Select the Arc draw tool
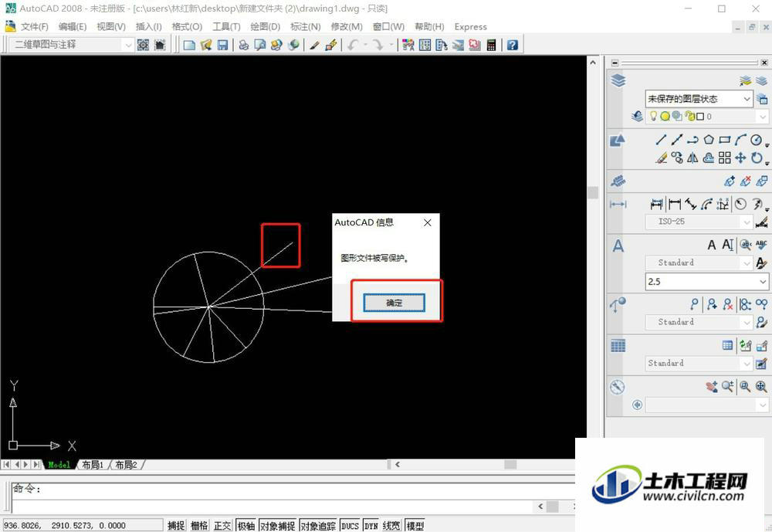This screenshot has width=772, height=532. point(740,140)
